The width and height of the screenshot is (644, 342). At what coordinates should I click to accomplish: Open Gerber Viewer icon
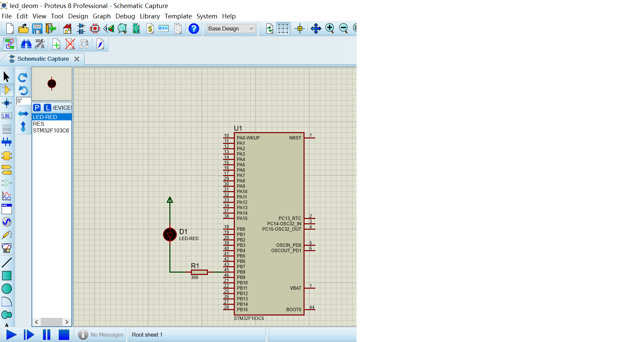pos(122,28)
